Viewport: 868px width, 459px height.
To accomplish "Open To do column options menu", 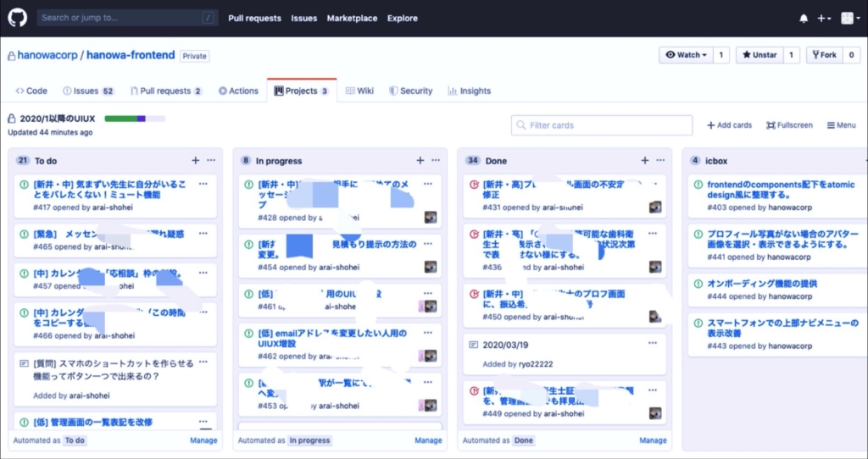I will coord(211,160).
